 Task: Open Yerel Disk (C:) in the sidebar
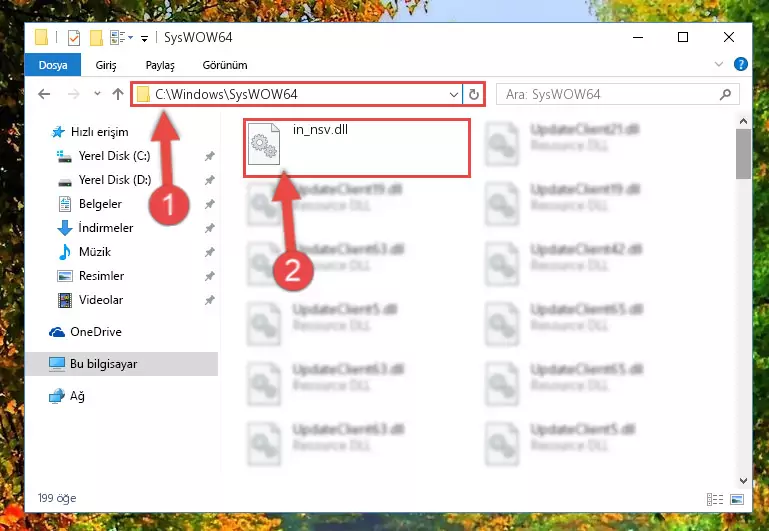pos(114,156)
